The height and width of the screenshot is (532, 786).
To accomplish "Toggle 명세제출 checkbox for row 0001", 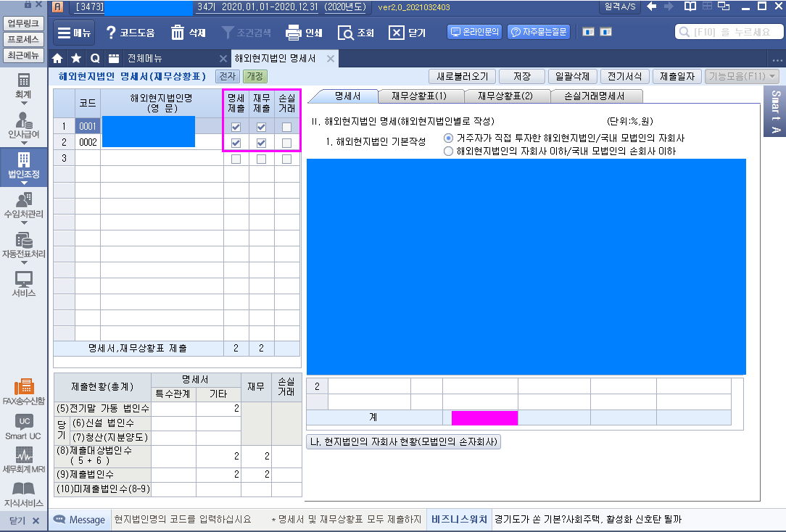I will (236, 128).
